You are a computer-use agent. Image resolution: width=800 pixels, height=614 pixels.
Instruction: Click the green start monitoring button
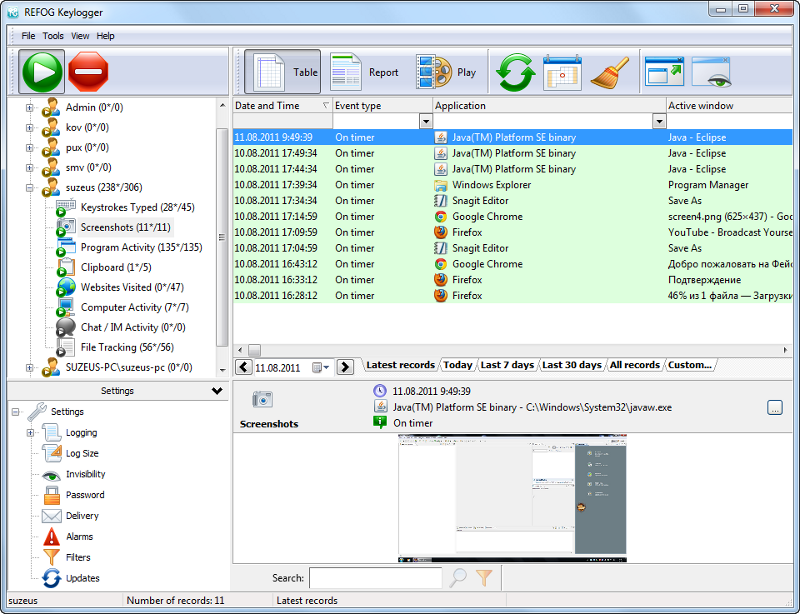click(41, 72)
